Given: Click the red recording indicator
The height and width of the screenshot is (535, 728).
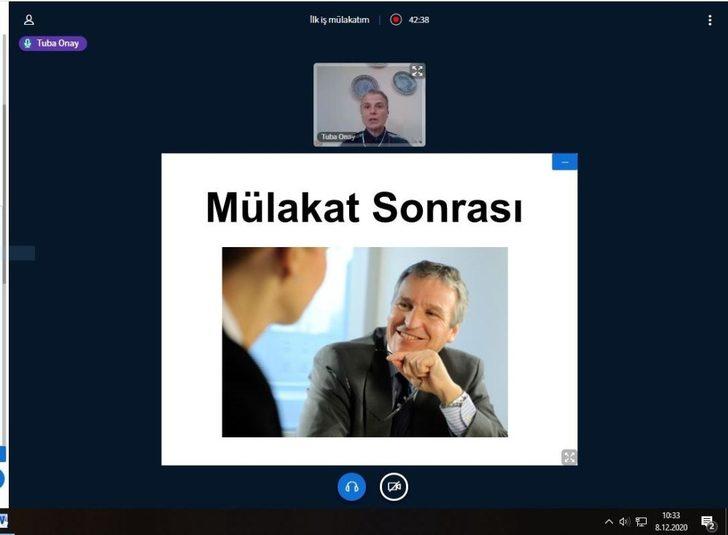Looking at the screenshot, I should [396, 19].
